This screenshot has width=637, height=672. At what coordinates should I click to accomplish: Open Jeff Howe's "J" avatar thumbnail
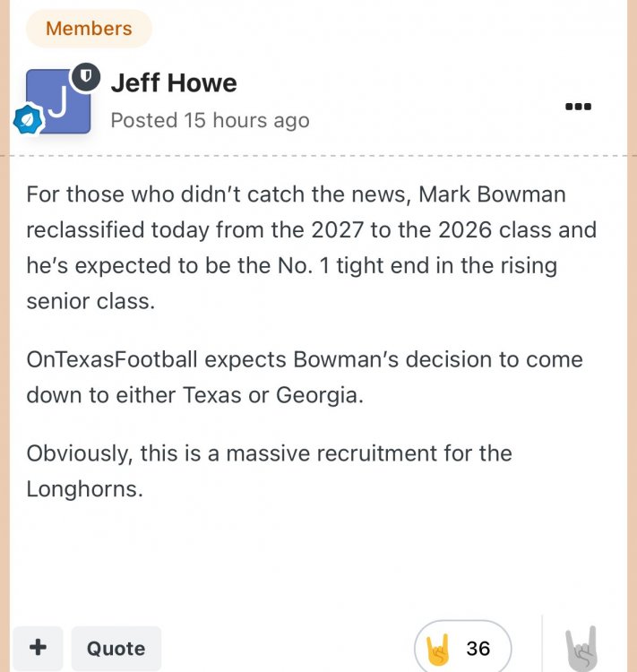[58, 101]
